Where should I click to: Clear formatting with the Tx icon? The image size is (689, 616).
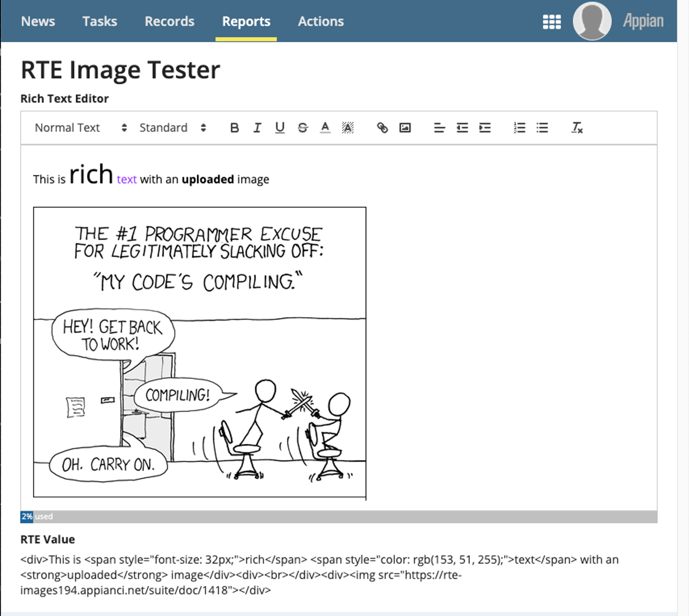pos(577,128)
